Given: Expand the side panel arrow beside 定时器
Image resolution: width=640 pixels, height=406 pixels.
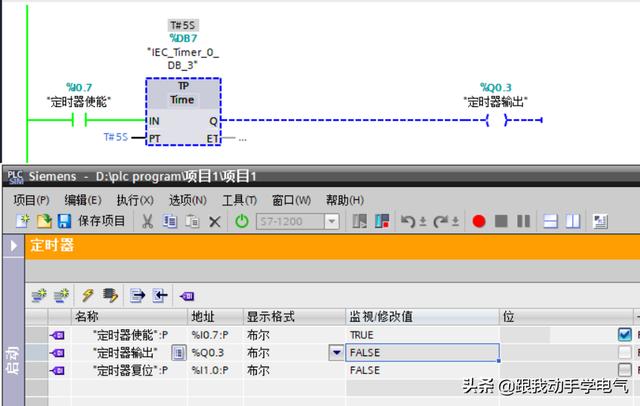Looking at the screenshot, I should 13,246.
